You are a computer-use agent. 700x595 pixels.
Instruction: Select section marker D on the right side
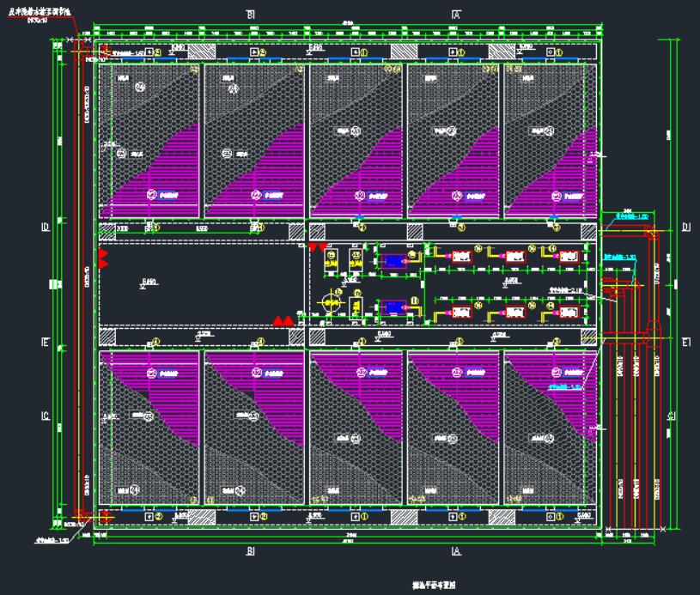tap(685, 228)
